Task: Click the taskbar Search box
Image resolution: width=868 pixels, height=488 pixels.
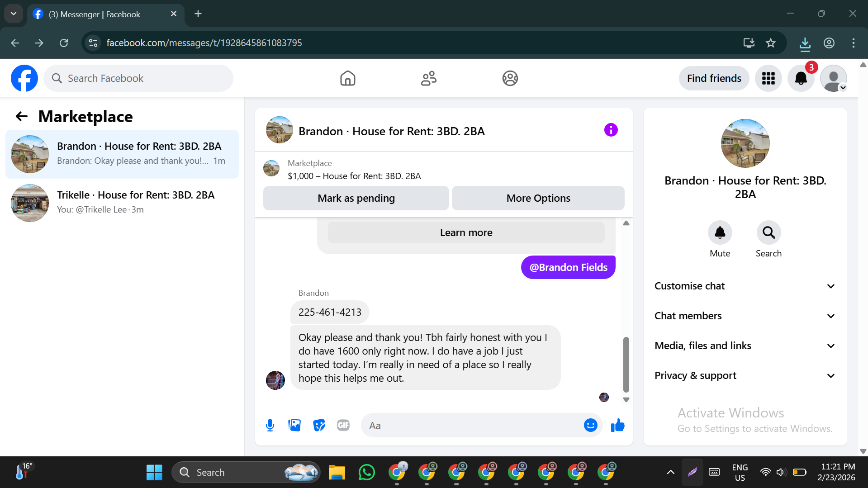Action: (246, 472)
